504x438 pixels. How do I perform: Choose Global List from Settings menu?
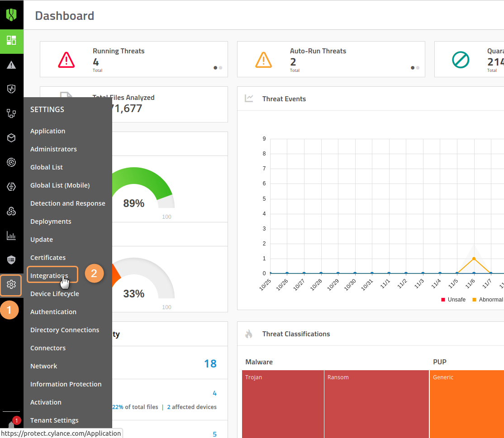click(x=47, y=167)
